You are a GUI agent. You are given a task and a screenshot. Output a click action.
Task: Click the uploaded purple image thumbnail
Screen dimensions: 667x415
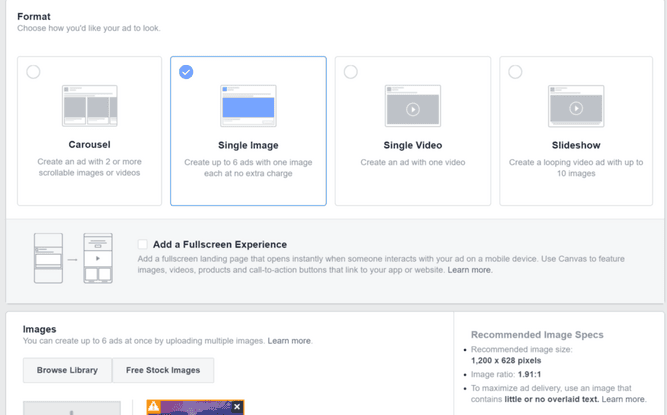195,407
